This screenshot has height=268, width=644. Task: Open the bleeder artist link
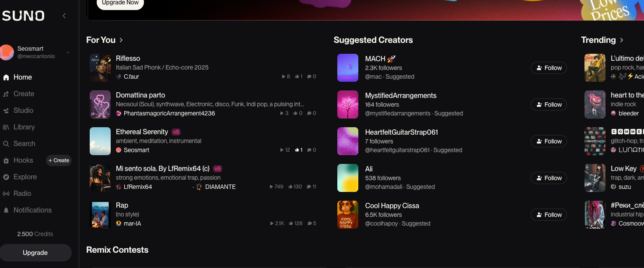point(629,113)
